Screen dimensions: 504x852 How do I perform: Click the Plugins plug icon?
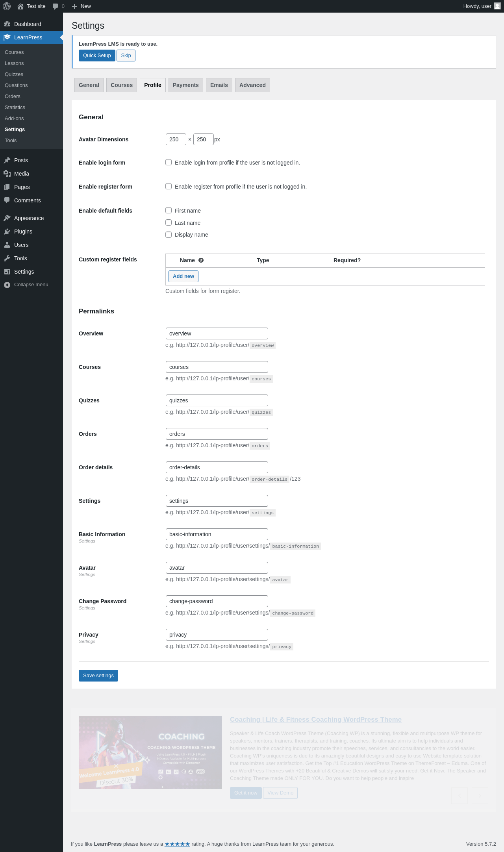click(x=7, y=232)
